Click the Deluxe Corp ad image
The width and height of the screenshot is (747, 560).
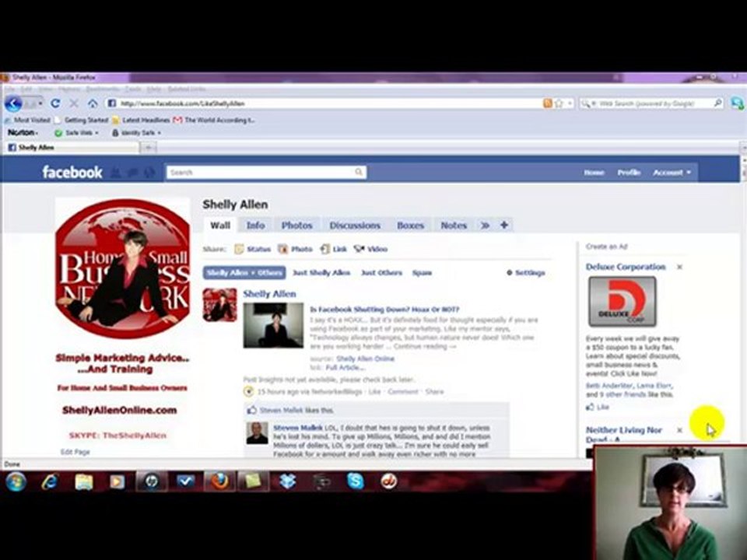[622, 302]
